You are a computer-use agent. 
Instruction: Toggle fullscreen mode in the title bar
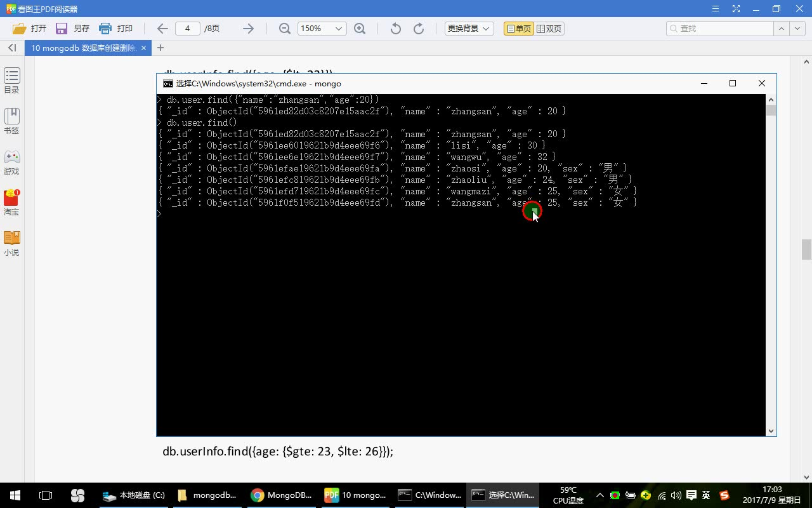[x=737, y=8]
